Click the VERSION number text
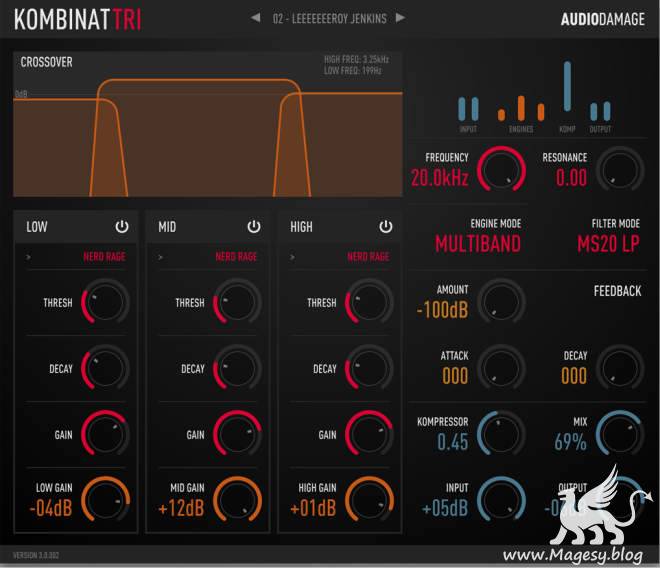Viewport: 660px width, 571px height. (x=36, y=555)
